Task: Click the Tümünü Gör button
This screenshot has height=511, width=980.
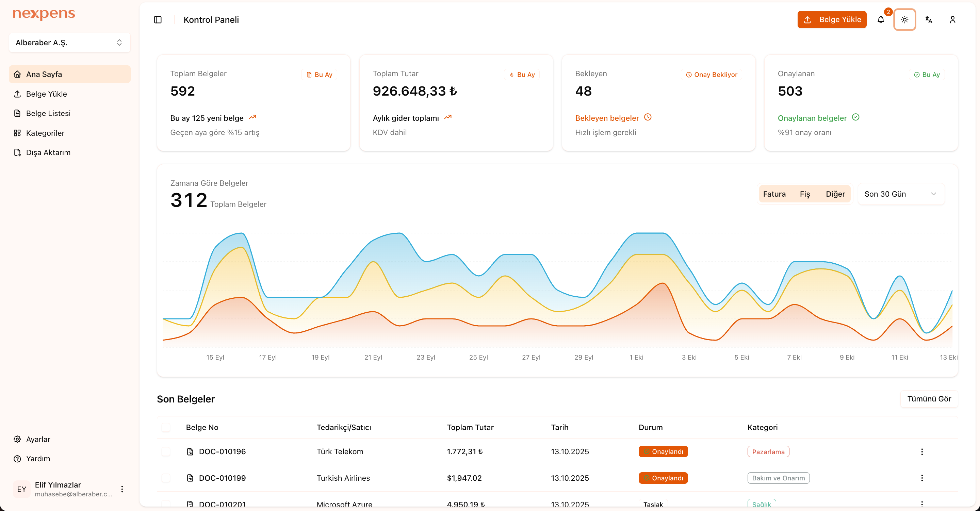Action: pos(929,399)
